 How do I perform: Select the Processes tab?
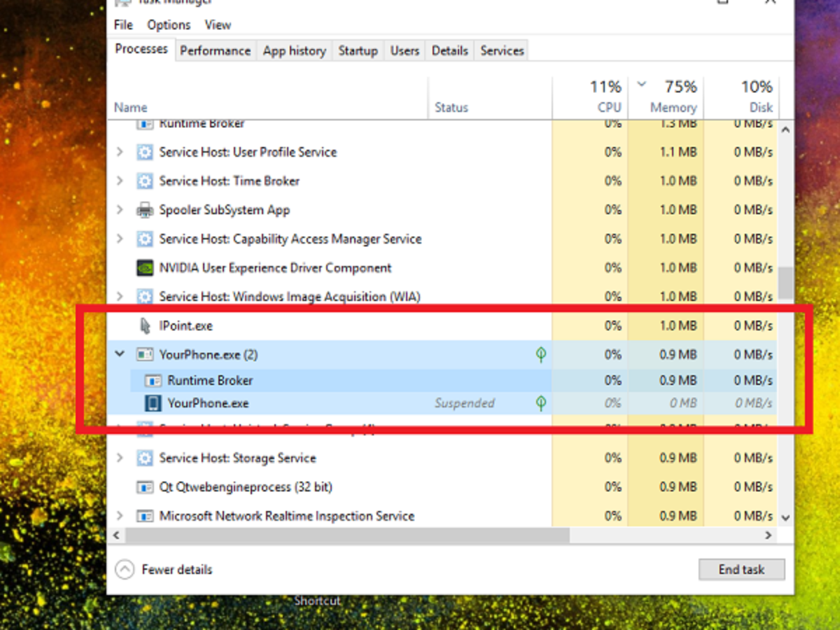tap(141, 49)
